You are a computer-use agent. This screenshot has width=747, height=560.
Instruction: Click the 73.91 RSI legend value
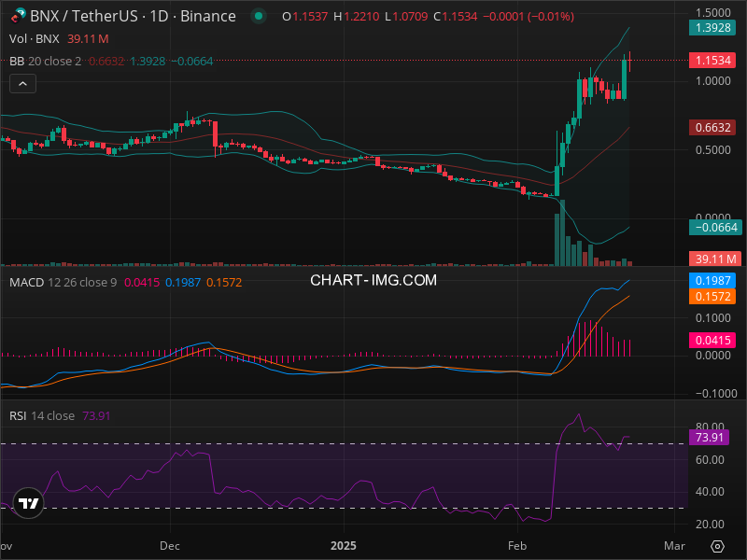pos(96,415)
